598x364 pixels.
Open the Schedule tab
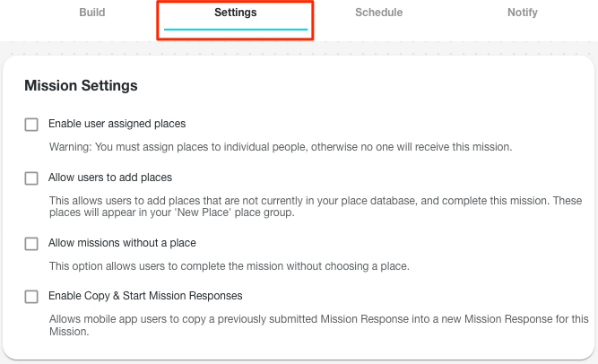(378, 13)
